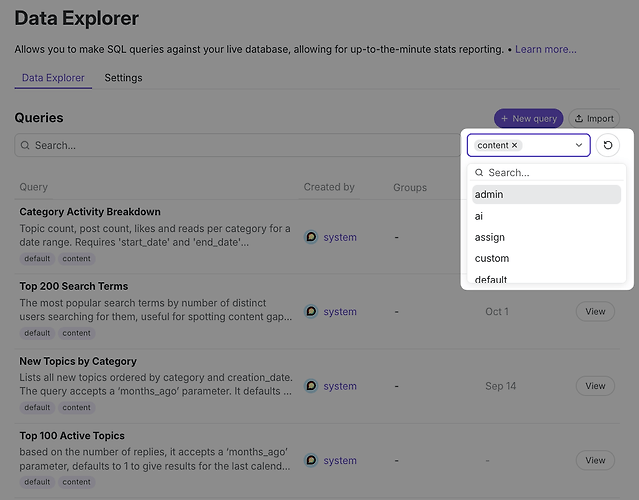Select the ai tag option
Viewport: 639px width, 500px height.
click(x=546, y=216)
